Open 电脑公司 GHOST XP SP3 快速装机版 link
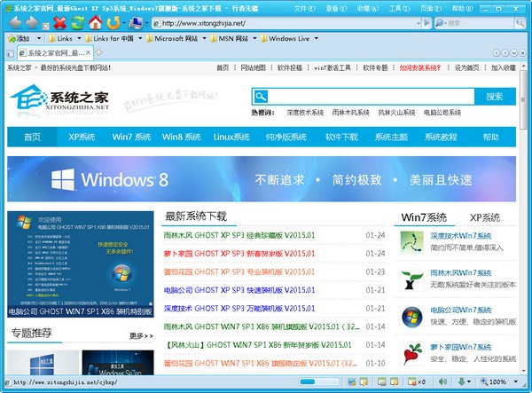Viewport: 532px width, 393px height. [x=239, y=290]
